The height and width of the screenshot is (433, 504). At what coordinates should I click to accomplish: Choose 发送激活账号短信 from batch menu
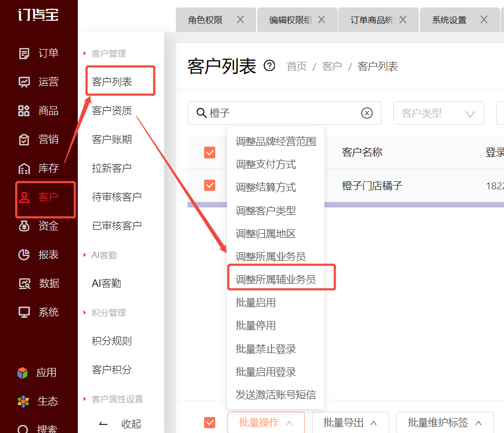[276, 395]
